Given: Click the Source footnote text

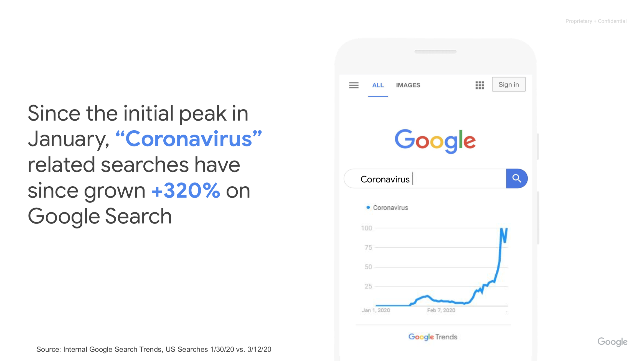Looking at the screenshot, I should (154, 349).
